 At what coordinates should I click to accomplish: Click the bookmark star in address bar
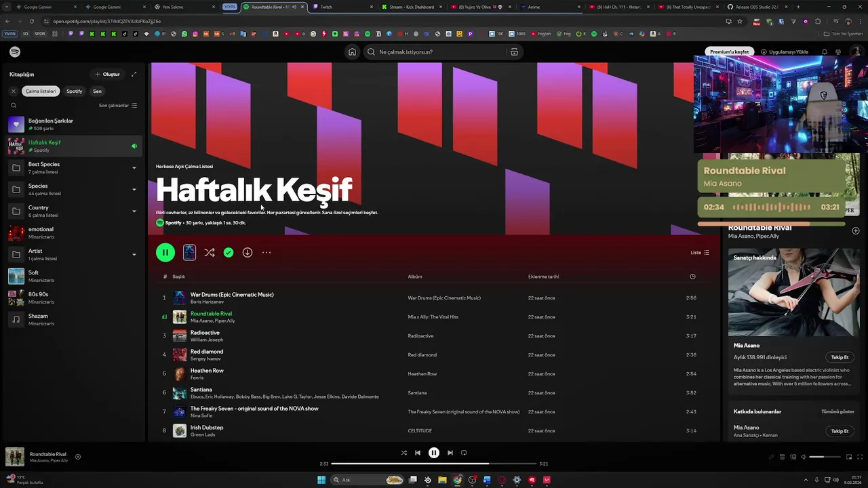point(739,21)
